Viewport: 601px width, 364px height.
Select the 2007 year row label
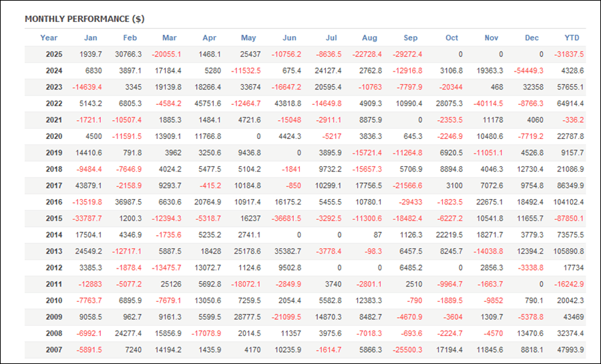pyautogui.click(x=54, y=350)
